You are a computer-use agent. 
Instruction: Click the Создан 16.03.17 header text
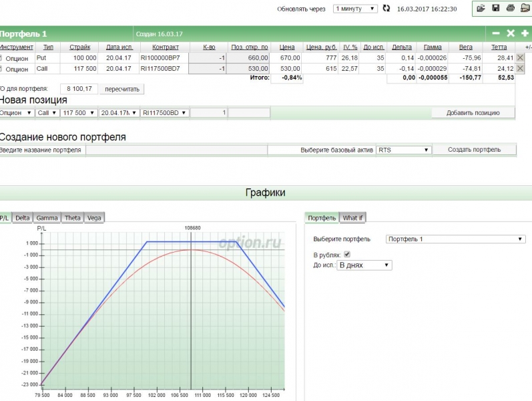click(159, 34)
